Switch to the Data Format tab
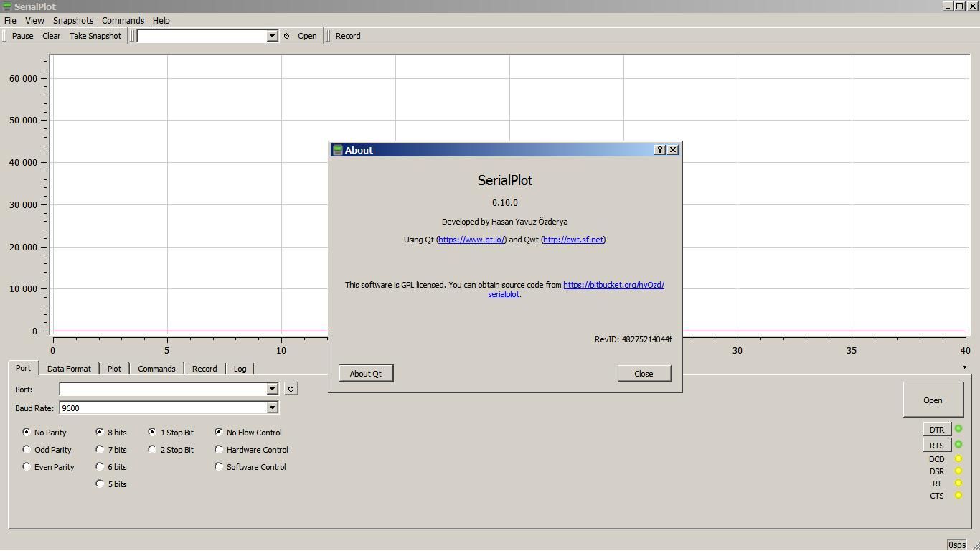The width and height of the screenshot is (980, 551). point(69,369)
